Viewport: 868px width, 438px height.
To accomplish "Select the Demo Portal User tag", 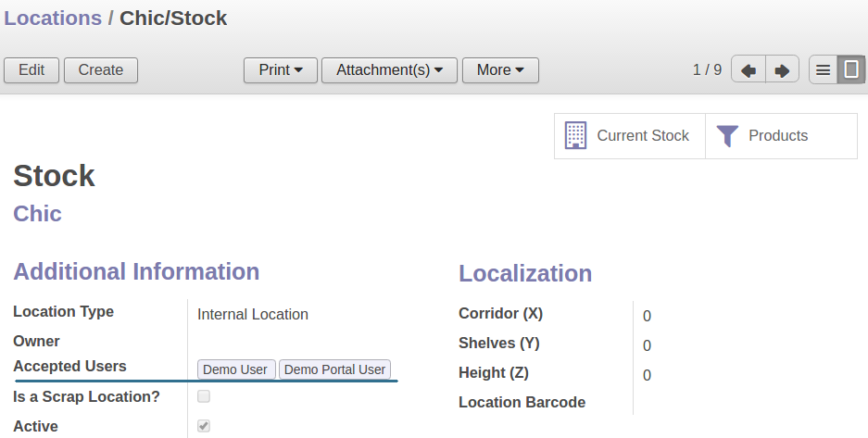I will click(x=334, y=369).
